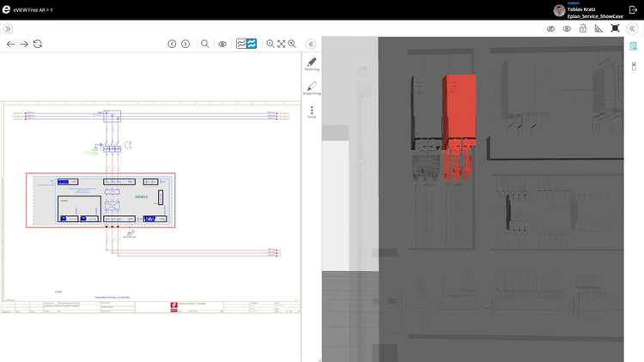Open next schematic page
Viewport: 644px width, 362px height.
click(185, 44)
